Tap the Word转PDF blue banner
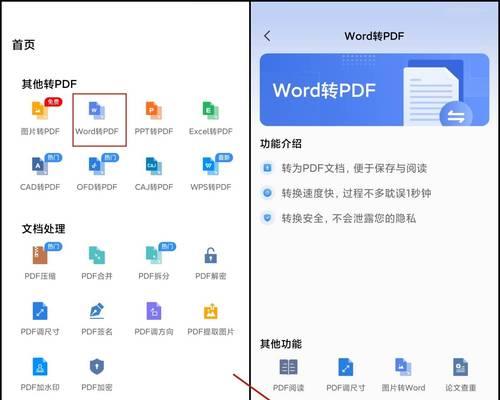Screen dimensions: 500x400 pyautogui.click(x=374, y=90)
